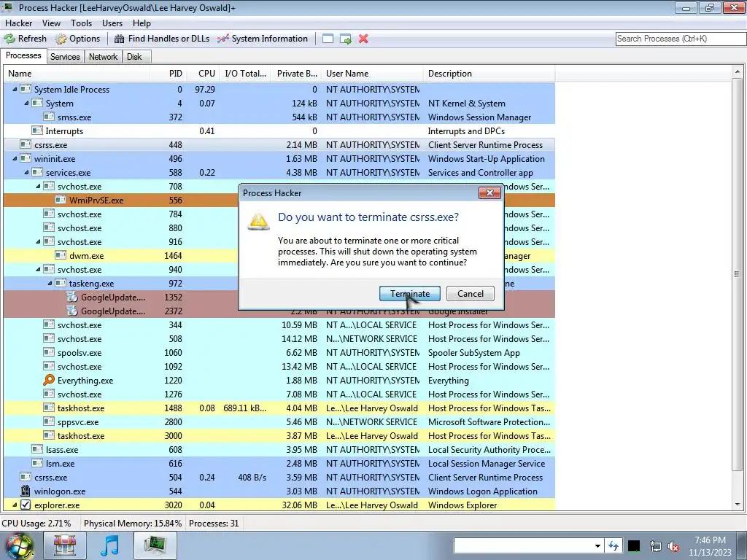Collapse svchost.exe PID 940 node
747x560 pixels.
click(38, 269)
